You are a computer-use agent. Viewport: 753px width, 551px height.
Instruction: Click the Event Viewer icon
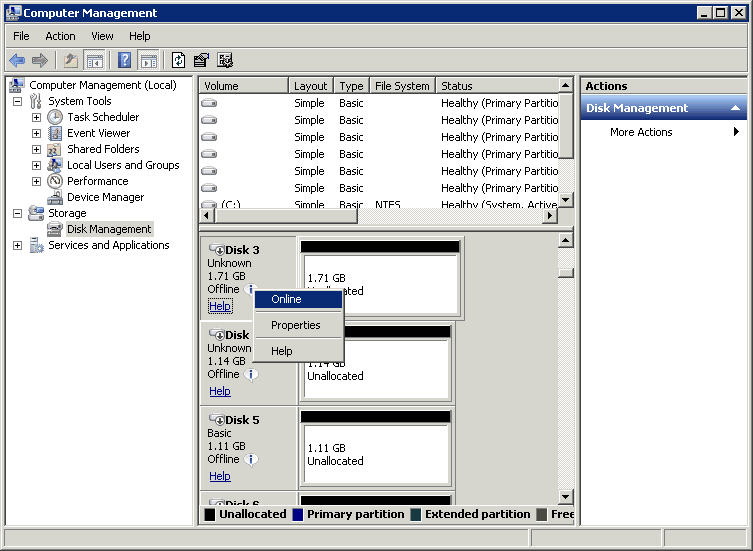pyautogui.click(x=55, y=133)
